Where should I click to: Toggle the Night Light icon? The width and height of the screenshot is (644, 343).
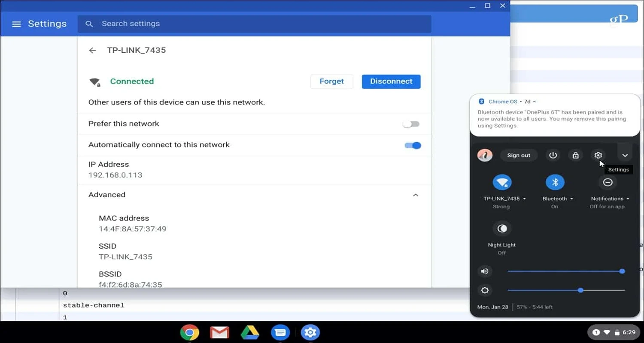click(x=501, y=229)
